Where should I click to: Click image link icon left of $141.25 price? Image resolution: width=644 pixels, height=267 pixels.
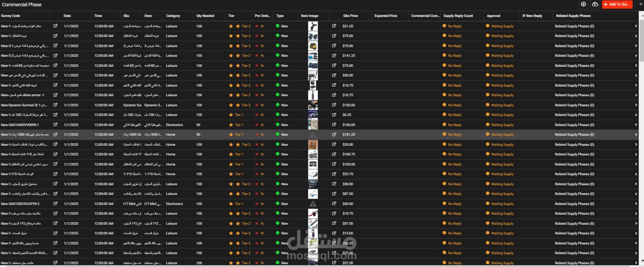pyautogui.click(x=334, y=56)
